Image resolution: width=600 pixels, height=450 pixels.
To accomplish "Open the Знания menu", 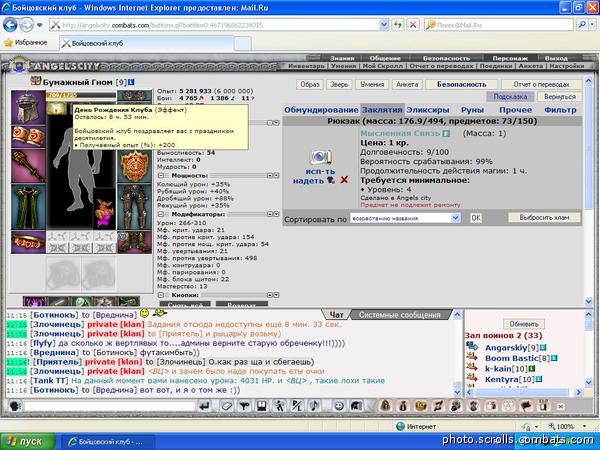I will 342,58.
